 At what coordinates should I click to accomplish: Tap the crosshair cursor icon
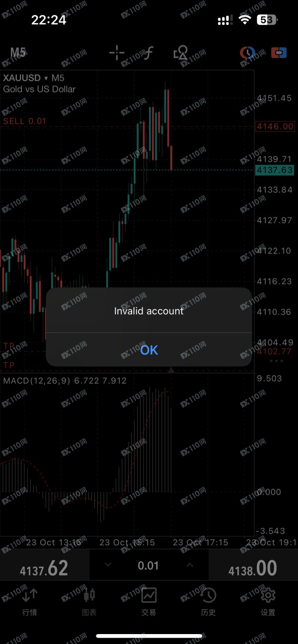coord(117,53)
